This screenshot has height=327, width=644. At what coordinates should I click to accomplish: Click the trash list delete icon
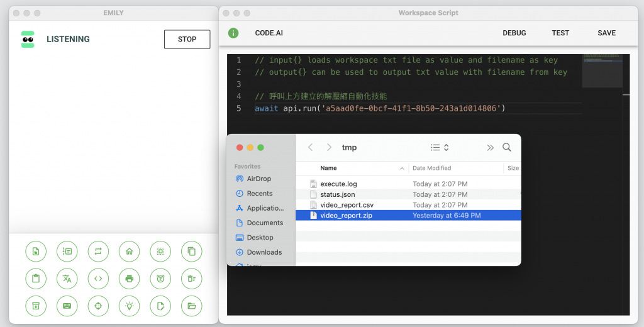tap(192, 279)
